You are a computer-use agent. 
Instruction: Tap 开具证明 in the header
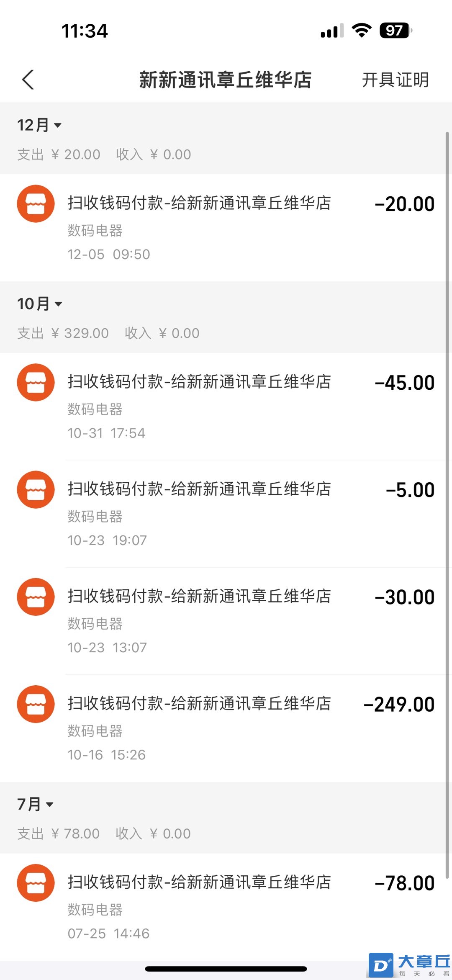coord(395,80)
